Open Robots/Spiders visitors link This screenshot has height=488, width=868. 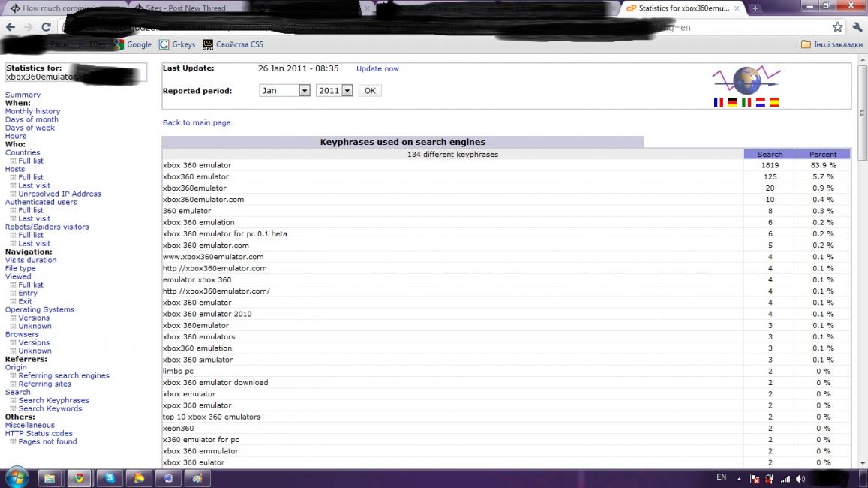click(47, 227)
